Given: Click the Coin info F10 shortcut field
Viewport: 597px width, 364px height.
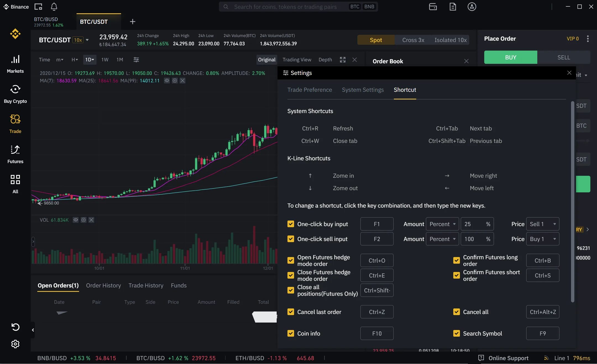Looking at the screenshot, I should (x=377, y=334).
